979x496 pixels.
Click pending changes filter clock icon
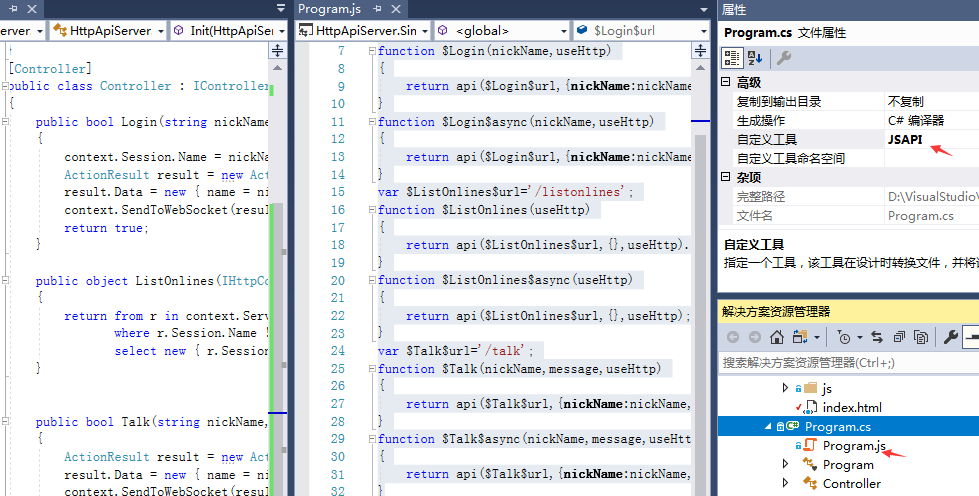(x=844, y=337)
